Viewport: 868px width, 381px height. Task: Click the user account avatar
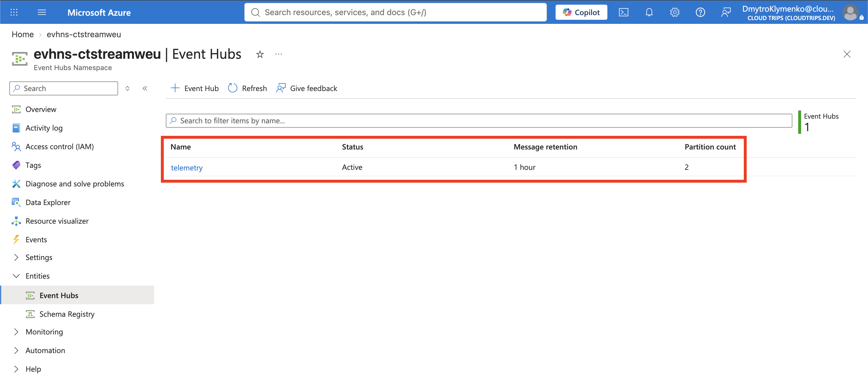tap(850, 13)
